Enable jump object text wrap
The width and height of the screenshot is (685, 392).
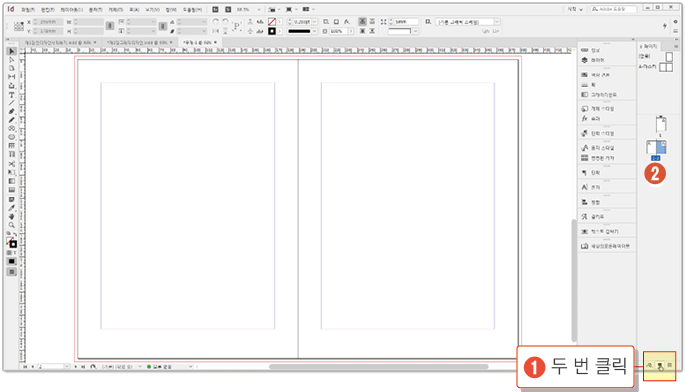(372, 31)
